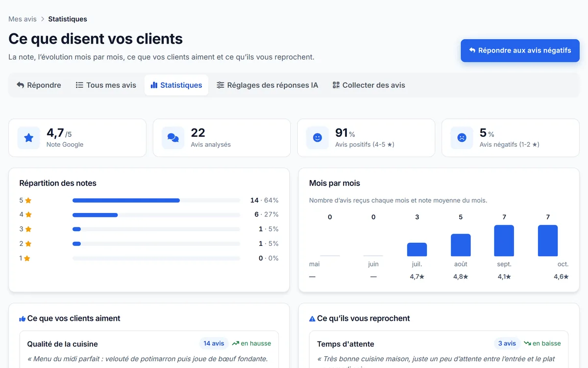Click the warning triangle beside Ce qu'ils vous reprochent

click(312, 319)
